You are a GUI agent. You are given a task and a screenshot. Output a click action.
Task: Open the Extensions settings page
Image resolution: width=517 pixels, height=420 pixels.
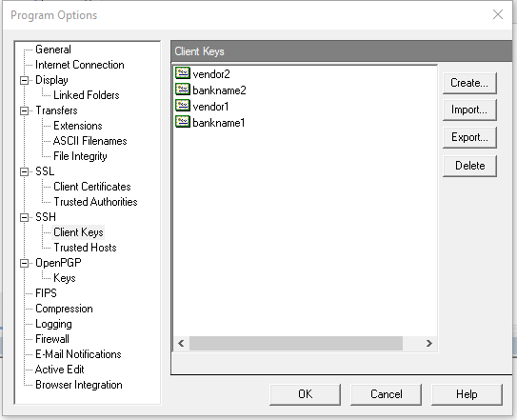pos(78,126)
